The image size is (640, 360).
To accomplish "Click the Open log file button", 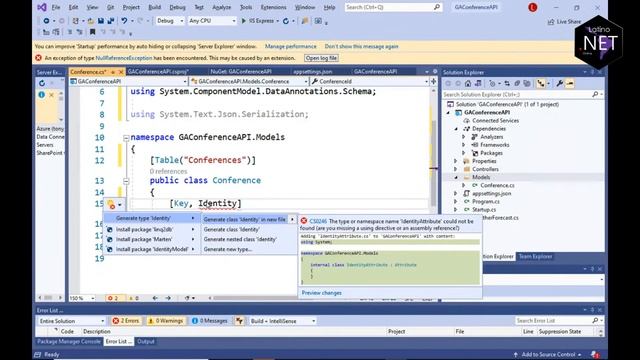I will (x=321, y=58).
